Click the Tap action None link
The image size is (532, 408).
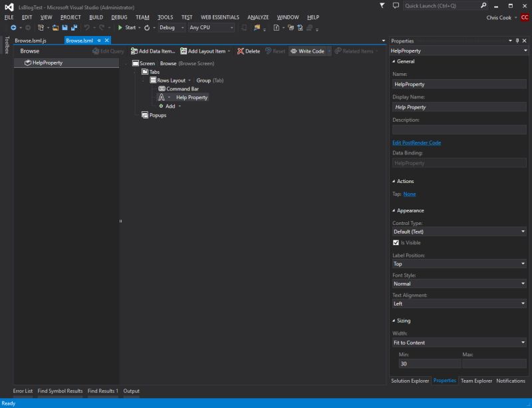point(410,194)
